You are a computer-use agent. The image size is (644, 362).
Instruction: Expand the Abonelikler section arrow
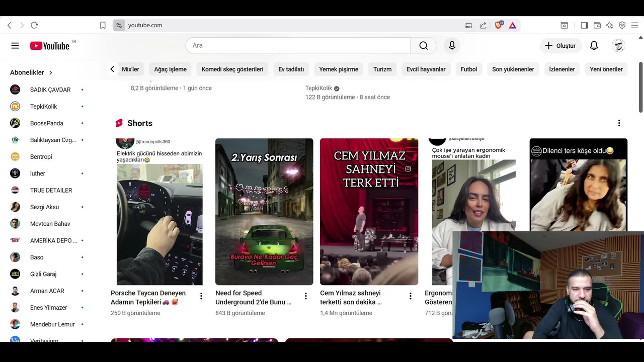point(51,73)
